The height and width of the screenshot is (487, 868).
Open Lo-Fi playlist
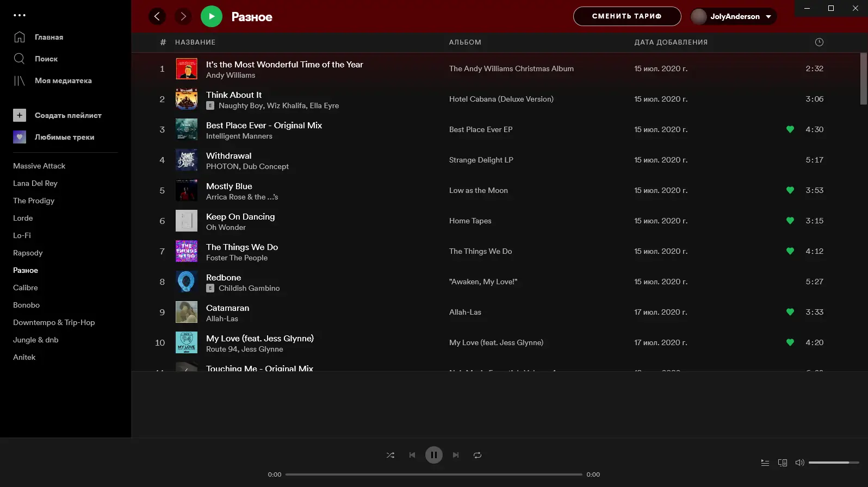[22, 235]
